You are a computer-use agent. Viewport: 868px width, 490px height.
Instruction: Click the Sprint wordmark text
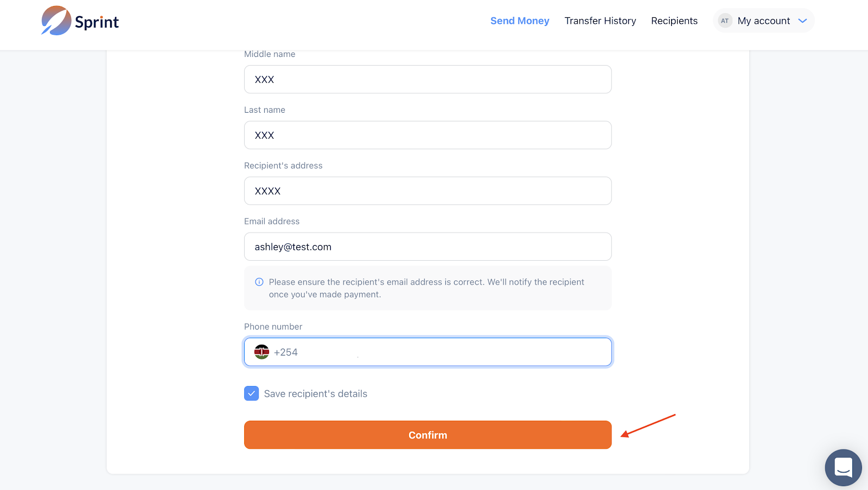point(97,22)
